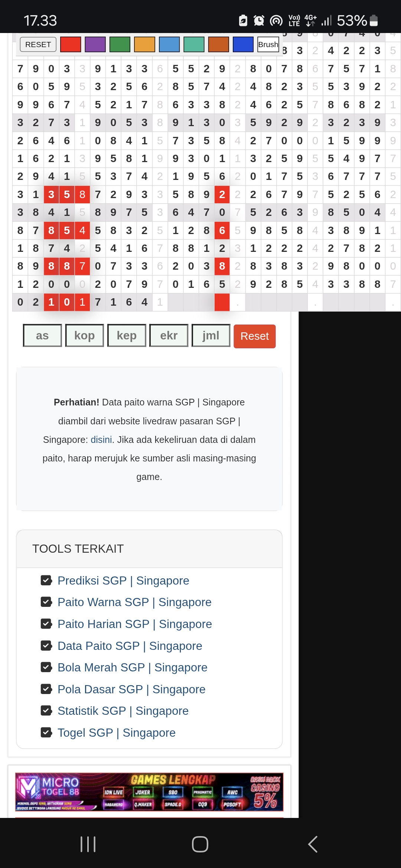Activate the Brush tool button

pyautogui.click(x=268, y=45)
